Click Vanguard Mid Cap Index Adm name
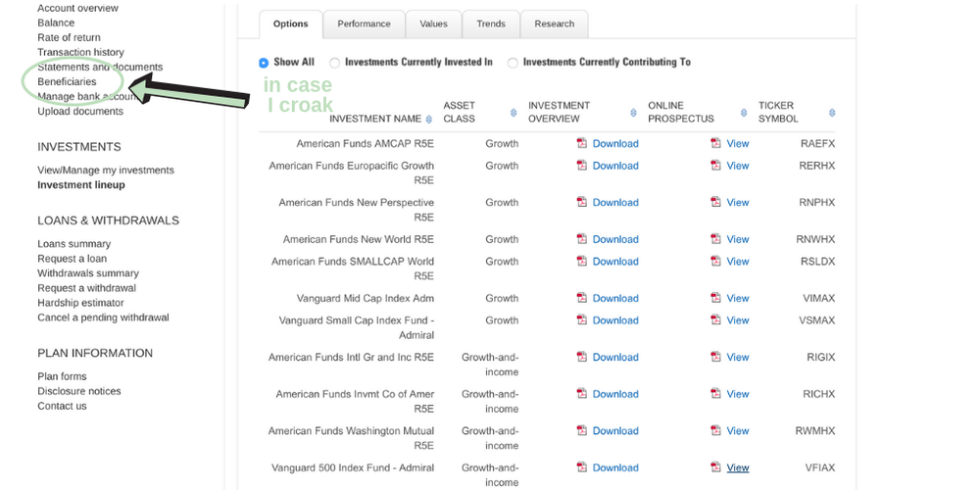980x490 pixels. click(x=365, y=298)
